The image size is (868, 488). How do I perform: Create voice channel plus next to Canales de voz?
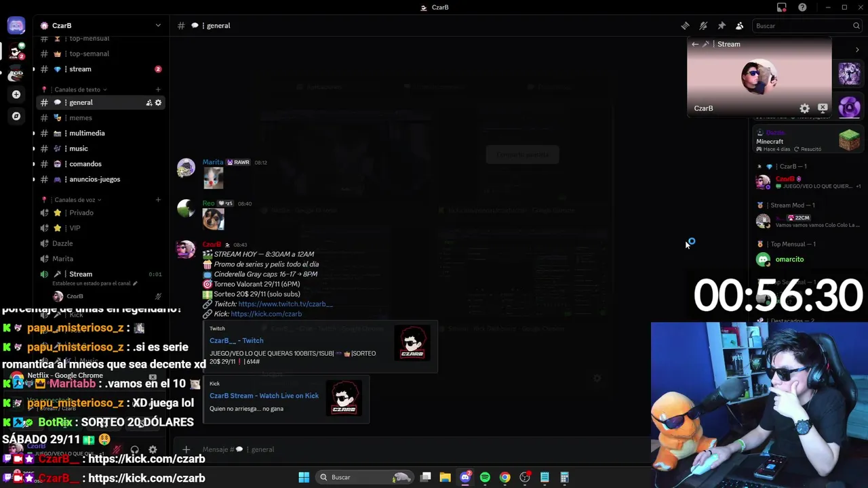pos(158,200)
